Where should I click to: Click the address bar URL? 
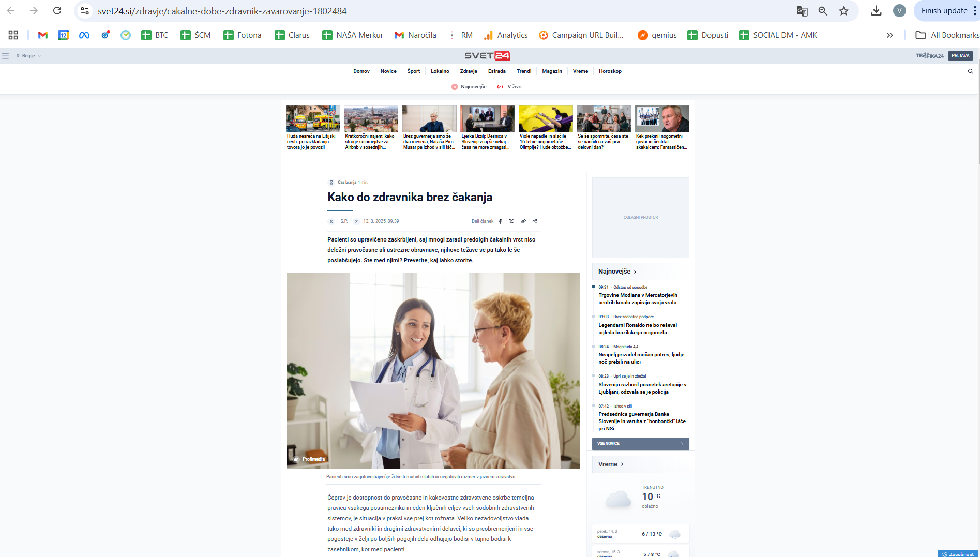tap(222, 11)
